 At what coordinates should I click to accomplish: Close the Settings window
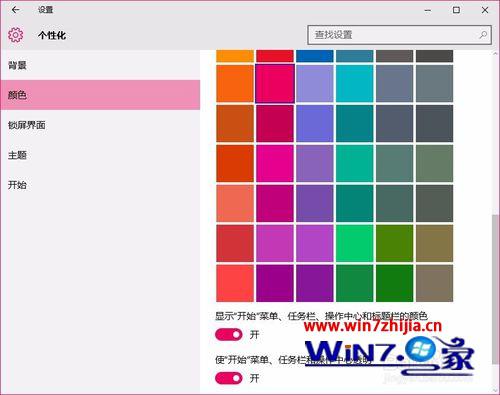pyautogui.click(x=485, y=10)
